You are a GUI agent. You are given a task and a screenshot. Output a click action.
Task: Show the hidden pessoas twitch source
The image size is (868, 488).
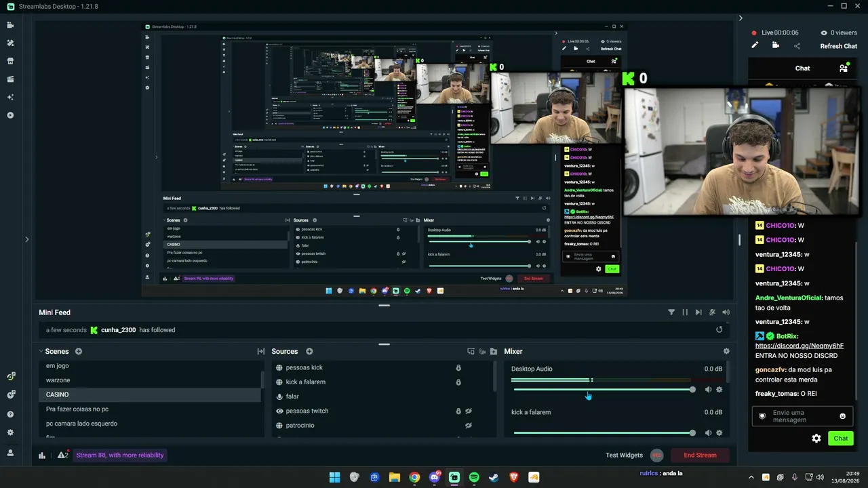point(469,411)
